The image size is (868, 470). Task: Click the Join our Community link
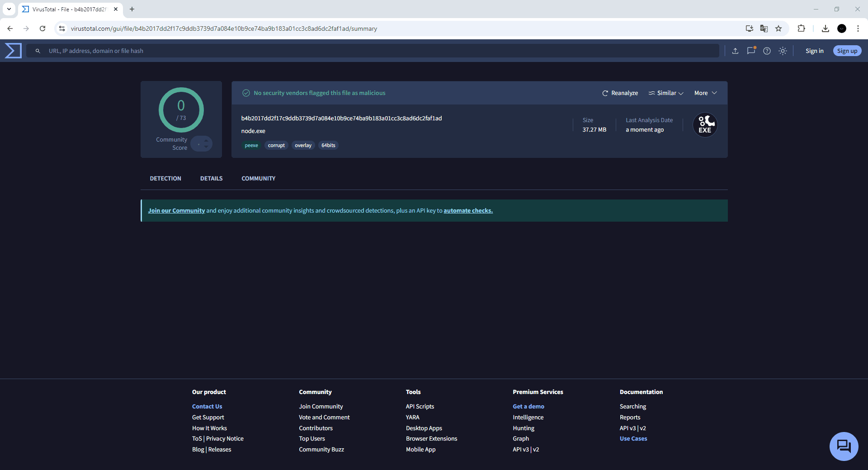pyautogui.click(x=176, y=211)
